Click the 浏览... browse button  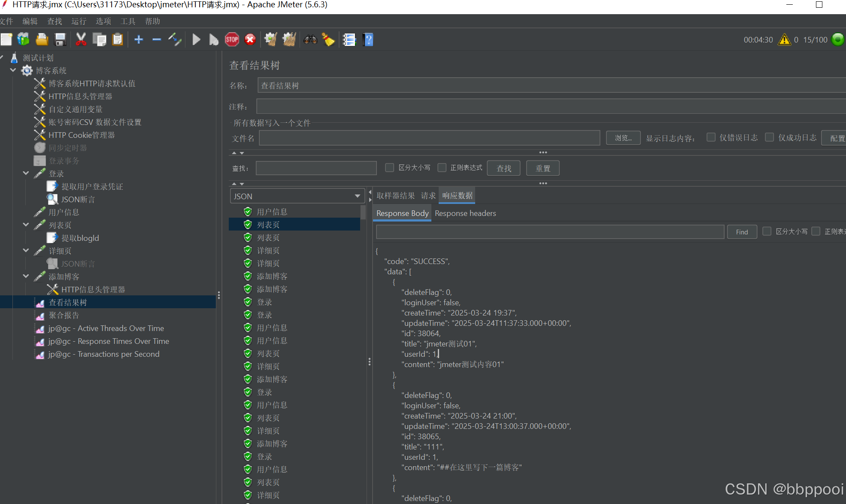click(x=623, y=138)
